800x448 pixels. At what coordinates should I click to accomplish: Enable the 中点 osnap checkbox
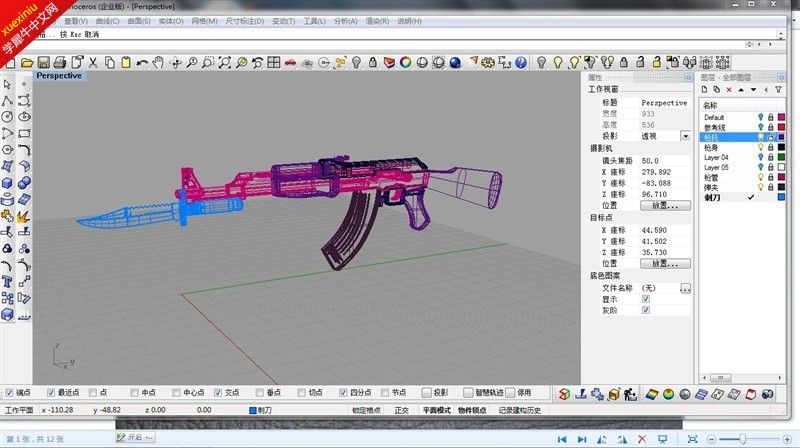point(134,392)
